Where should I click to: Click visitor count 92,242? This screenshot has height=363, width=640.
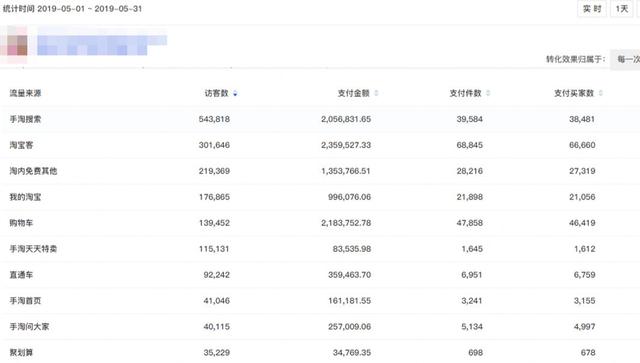coord(217,275)
